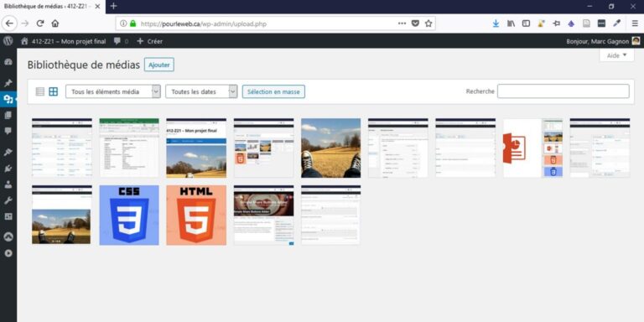The width and height of the screenshot is (644, 322).
Task: Expand 'Toutes les dates' filter dropdown
Action: (x=201, y=91)
